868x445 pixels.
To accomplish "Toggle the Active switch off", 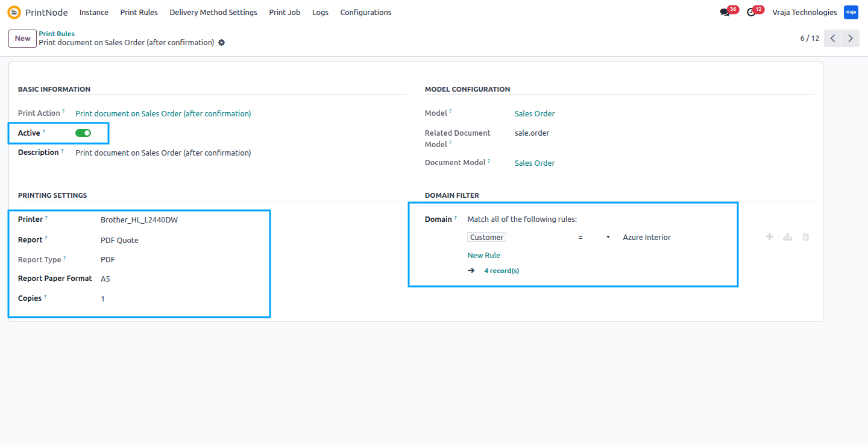I will (83, 133).
